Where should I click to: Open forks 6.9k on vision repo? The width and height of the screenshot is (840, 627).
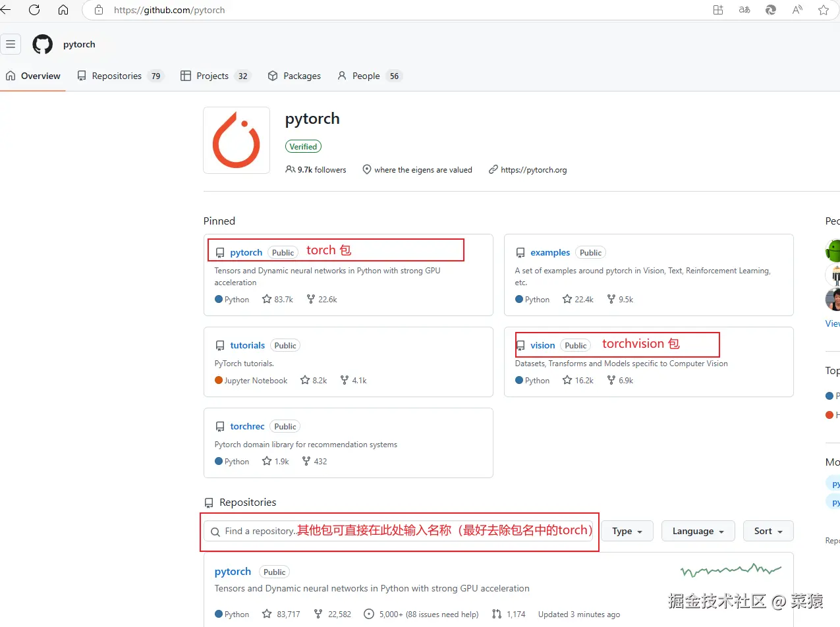point(620,380)
